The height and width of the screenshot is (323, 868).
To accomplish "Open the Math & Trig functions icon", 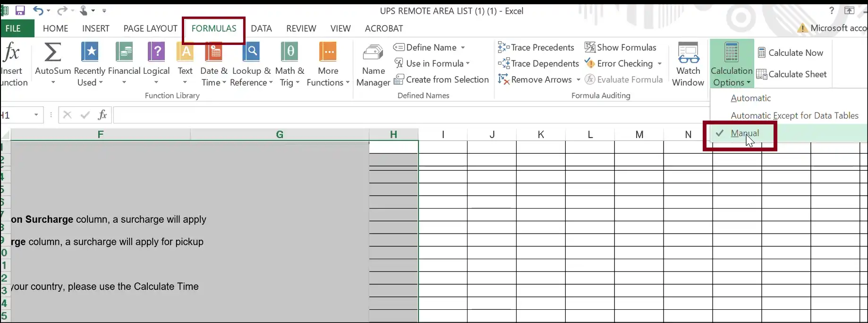I will (289, 52).
